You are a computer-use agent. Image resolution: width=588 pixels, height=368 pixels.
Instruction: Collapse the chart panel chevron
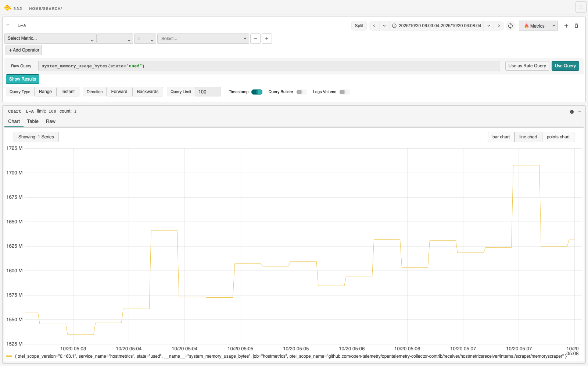[x=580, y=112]
